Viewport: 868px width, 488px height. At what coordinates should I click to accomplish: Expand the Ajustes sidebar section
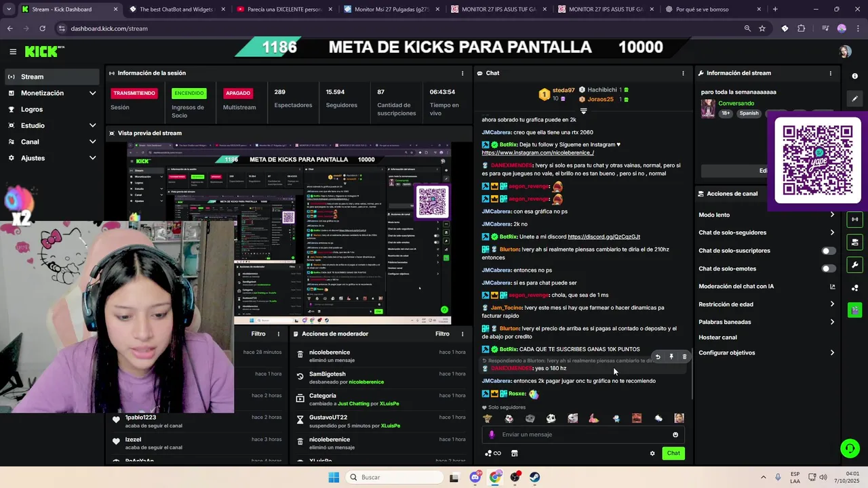tap(92, 158)
